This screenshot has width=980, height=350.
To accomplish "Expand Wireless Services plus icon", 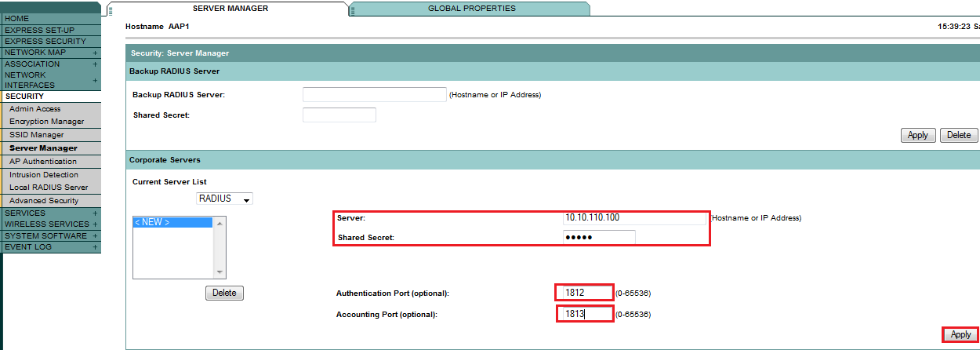I will [x=95, y=224].
